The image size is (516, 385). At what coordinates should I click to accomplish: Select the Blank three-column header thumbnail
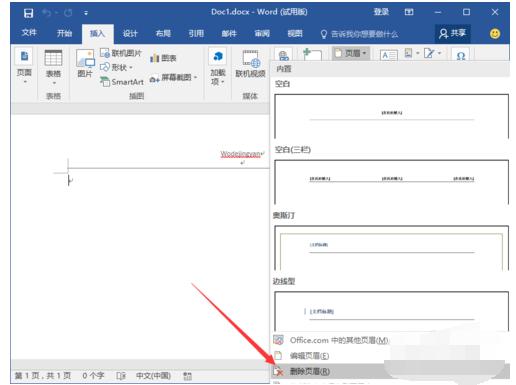(x=391, y=182)
